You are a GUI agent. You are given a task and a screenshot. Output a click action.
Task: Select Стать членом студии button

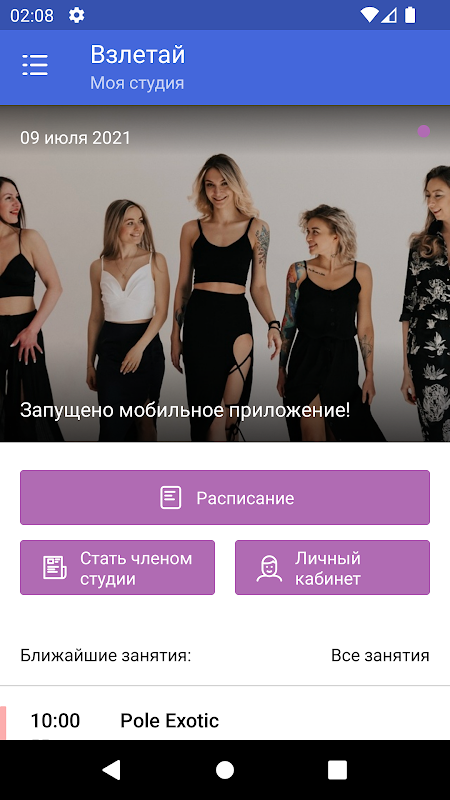tap(117, 568)
